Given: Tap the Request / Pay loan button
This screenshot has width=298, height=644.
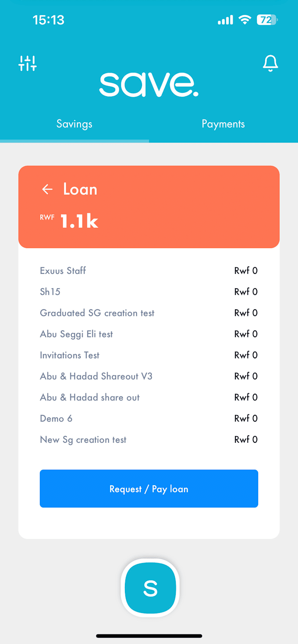Looking at the screenshot, I should [149, 489].
